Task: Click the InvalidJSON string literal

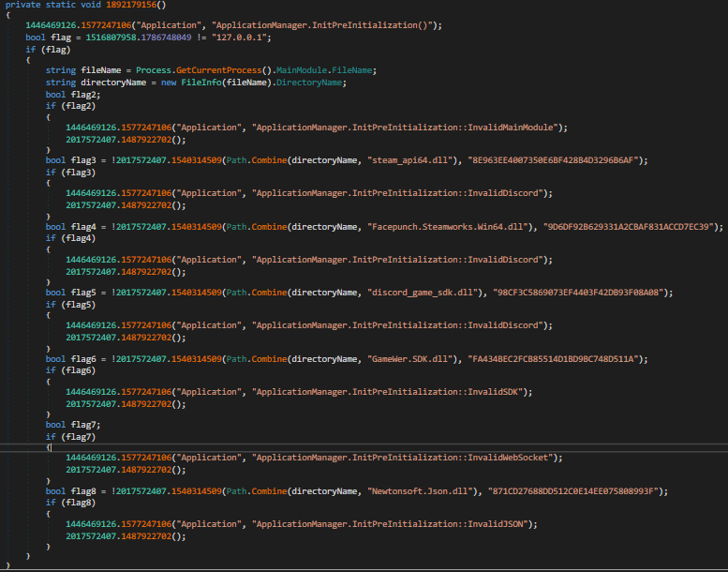Action: coord(392,524)
